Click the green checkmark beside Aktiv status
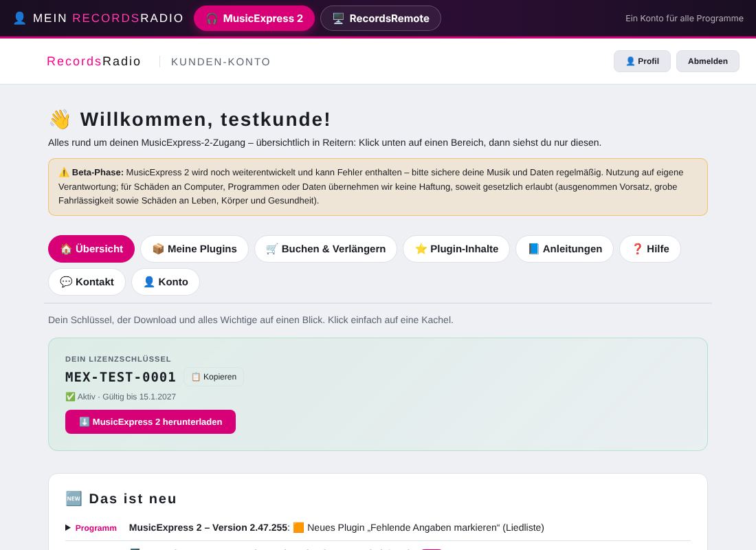The image size is (756, 550). [70, 397]
